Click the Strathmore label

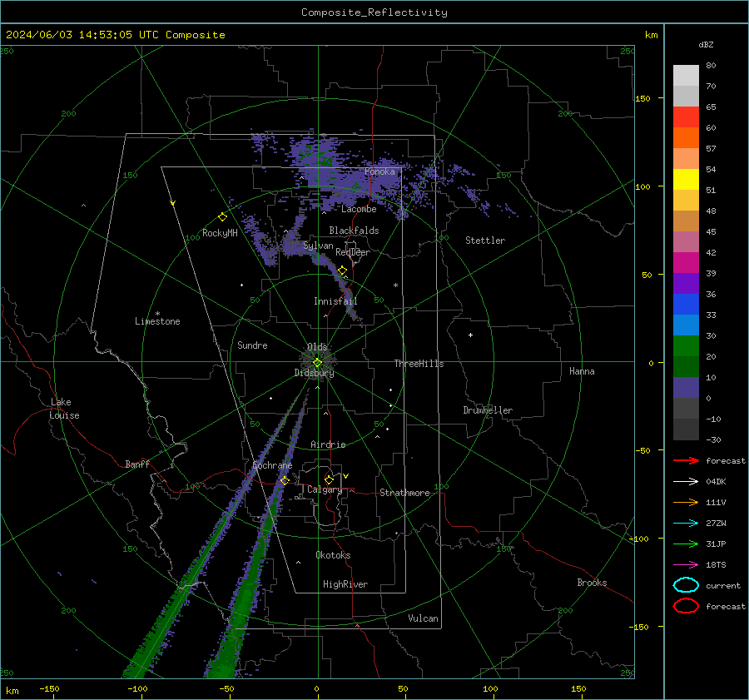(x=404, y=493)
